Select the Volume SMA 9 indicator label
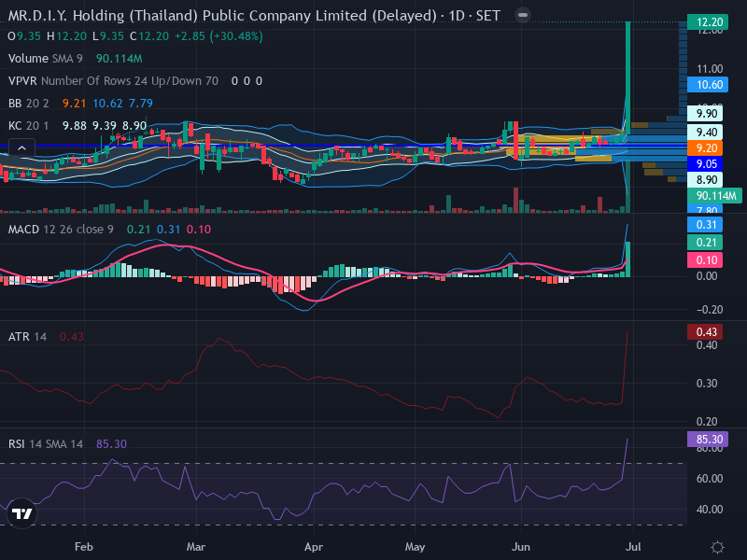The image size is (747, 560). point(45,59)
